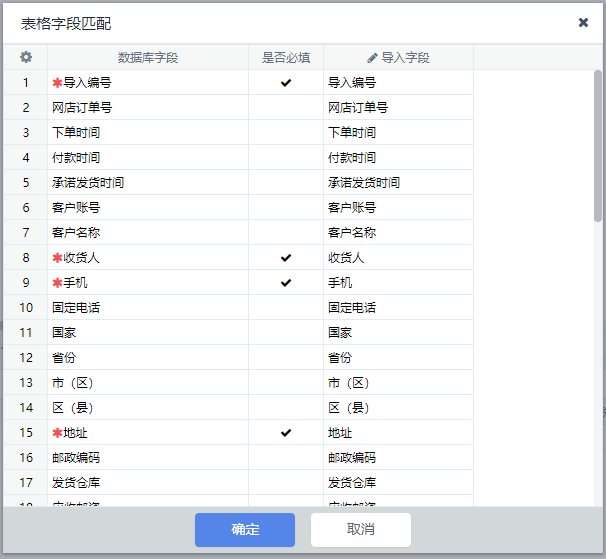The image size is (606, 559).
Task: Toggle required checkmark for 手机 row
Action: click(x=286, y=283)
